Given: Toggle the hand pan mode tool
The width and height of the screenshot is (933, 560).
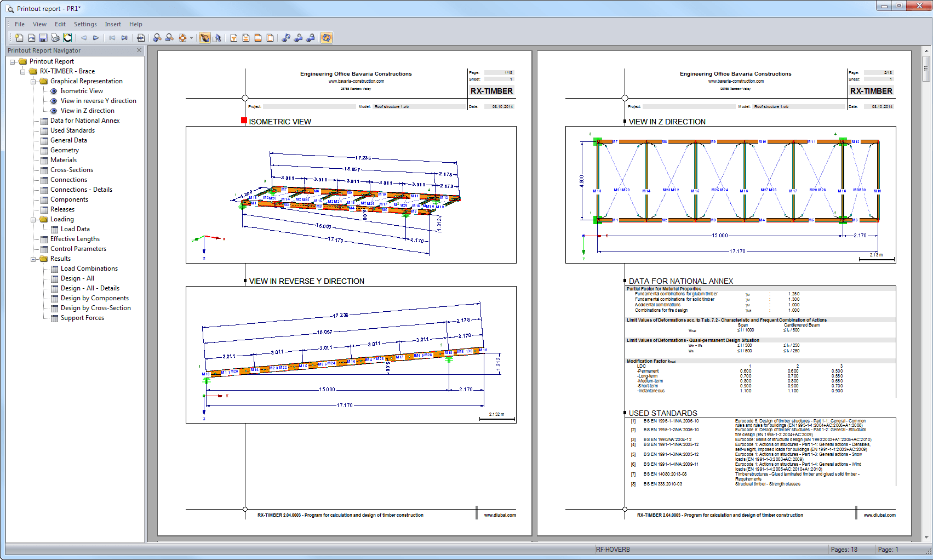Looking at the screenshot, I should [x=205, y=38].
